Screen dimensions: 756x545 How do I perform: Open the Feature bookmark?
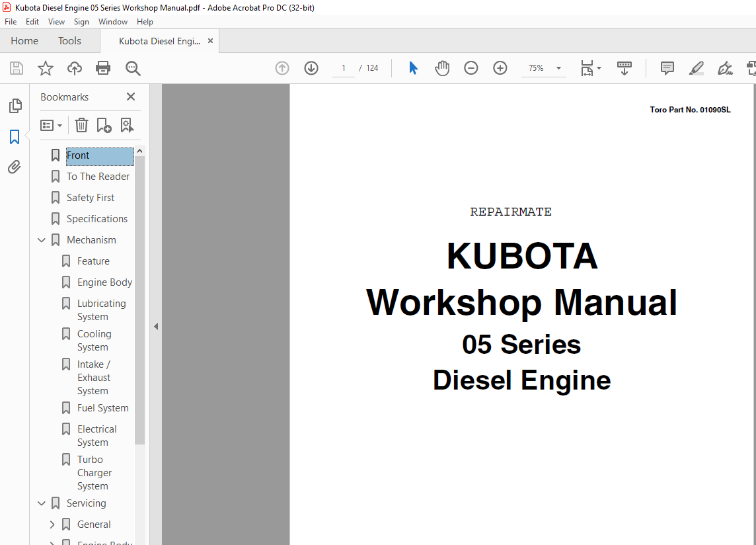[93, 261]
